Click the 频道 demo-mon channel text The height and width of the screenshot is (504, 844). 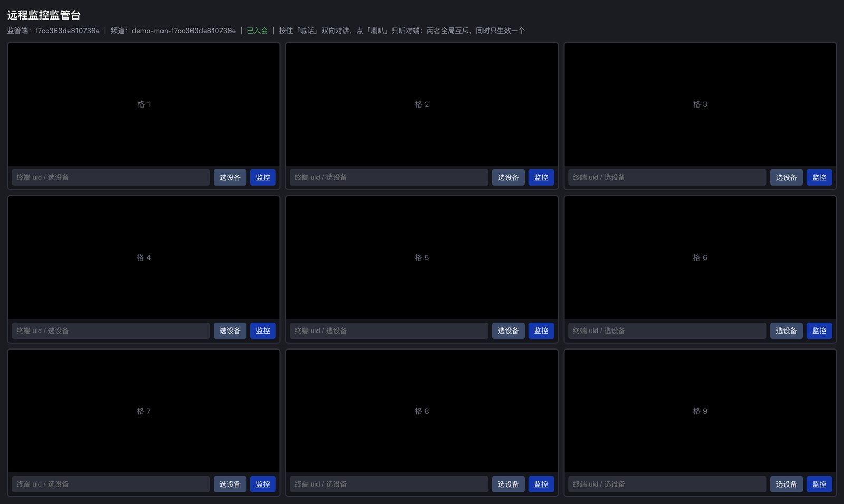tap(173, 31)
